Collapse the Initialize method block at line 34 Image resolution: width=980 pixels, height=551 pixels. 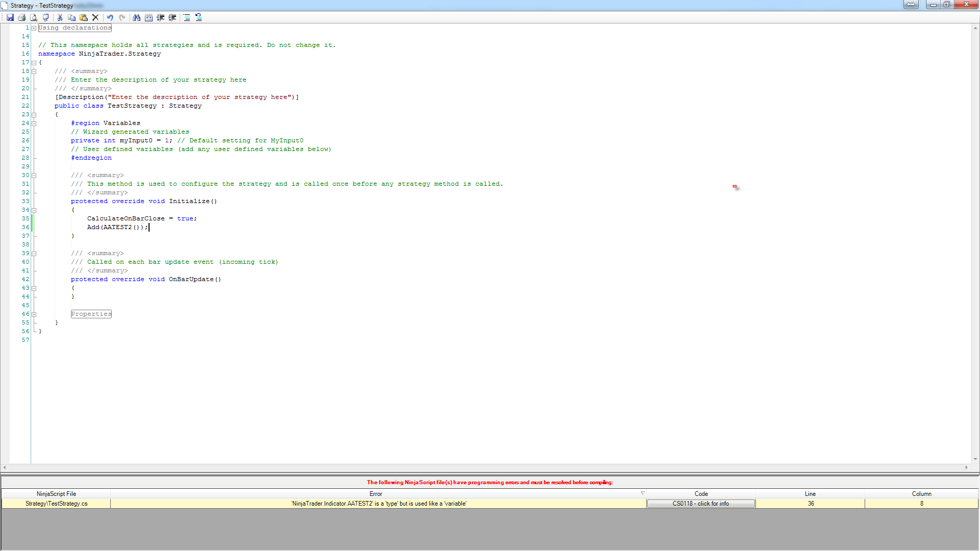coord(34,210)
